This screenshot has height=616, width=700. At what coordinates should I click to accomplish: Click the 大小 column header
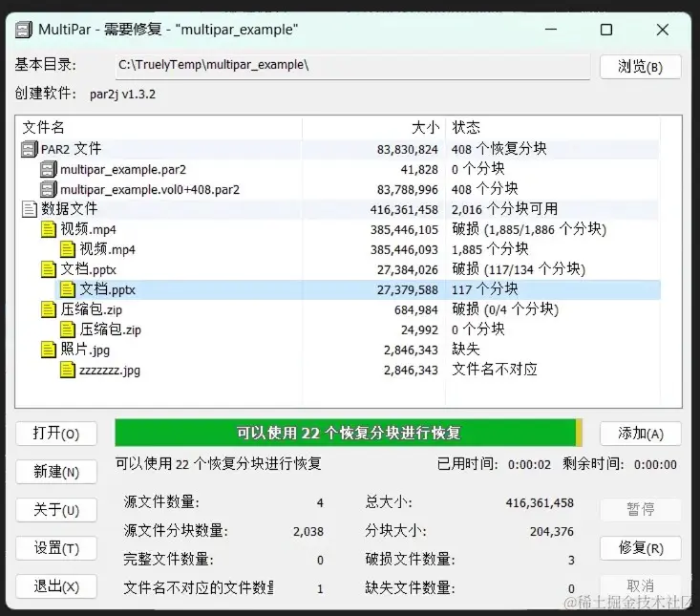click(373, 128)
